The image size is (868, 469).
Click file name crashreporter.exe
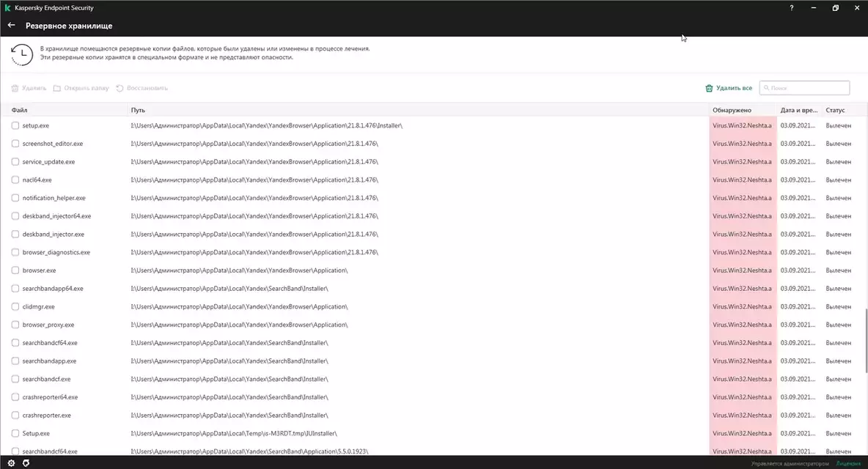46,416
